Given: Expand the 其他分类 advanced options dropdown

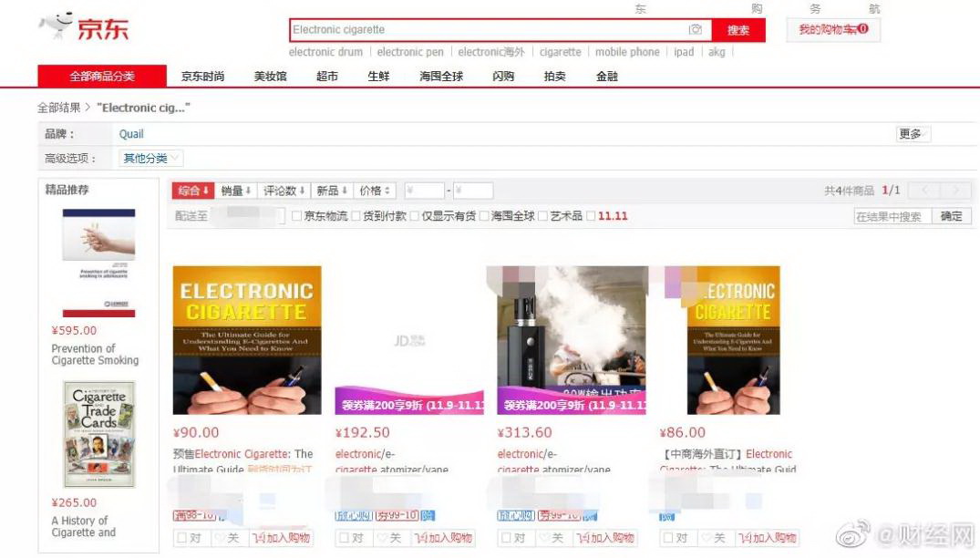Looking at the screenshot, I should (151, 159).
